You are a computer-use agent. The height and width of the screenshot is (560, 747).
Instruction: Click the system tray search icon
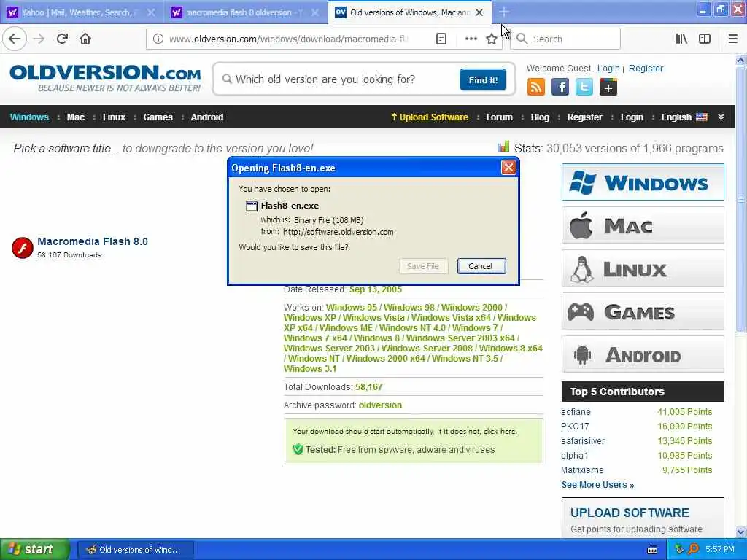pos(694,549)
